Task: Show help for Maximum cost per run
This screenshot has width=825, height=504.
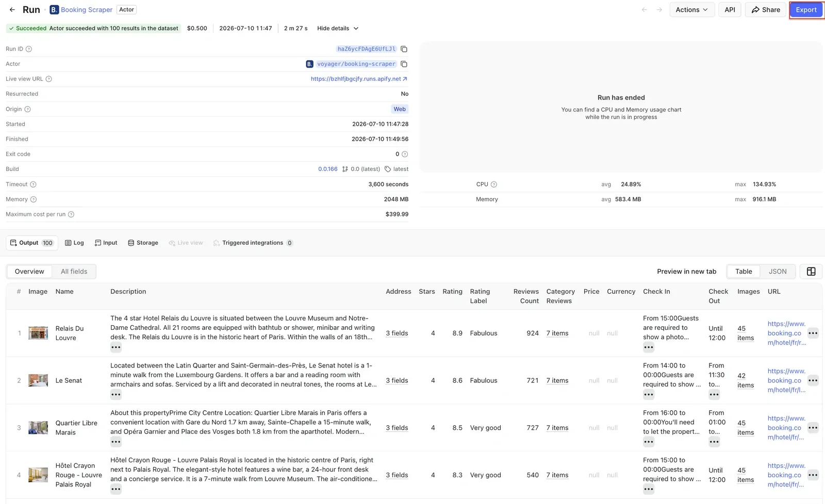Action: pyautogui.click(x=71, y=214)
